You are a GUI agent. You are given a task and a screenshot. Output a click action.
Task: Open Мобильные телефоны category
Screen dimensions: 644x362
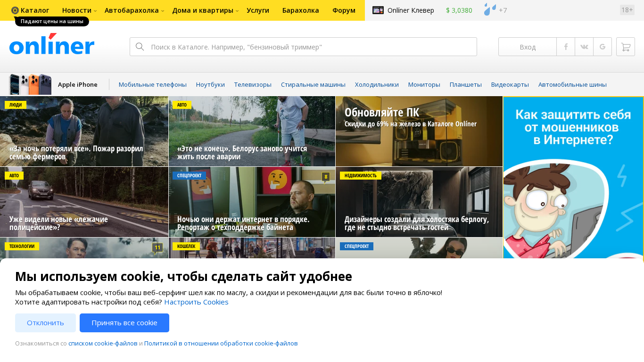tap(153, 85)
